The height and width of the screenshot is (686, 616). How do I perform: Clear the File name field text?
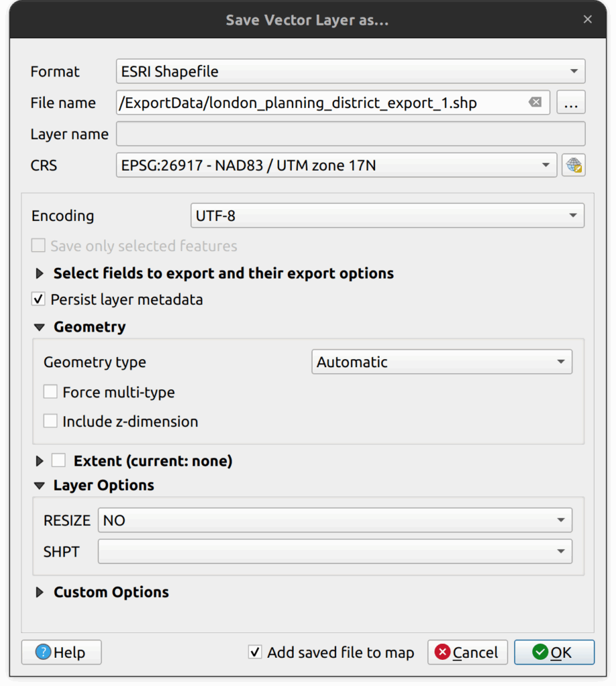535,102
